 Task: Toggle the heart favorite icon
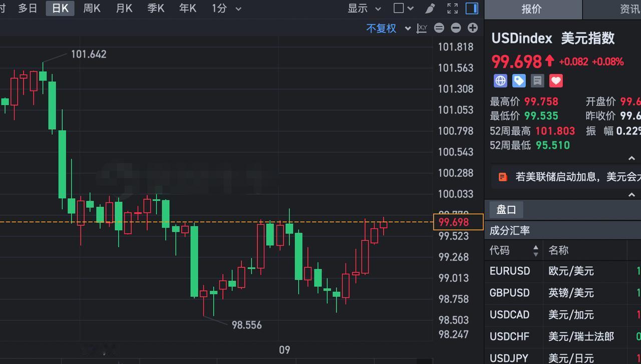click(x=556, y=81)
